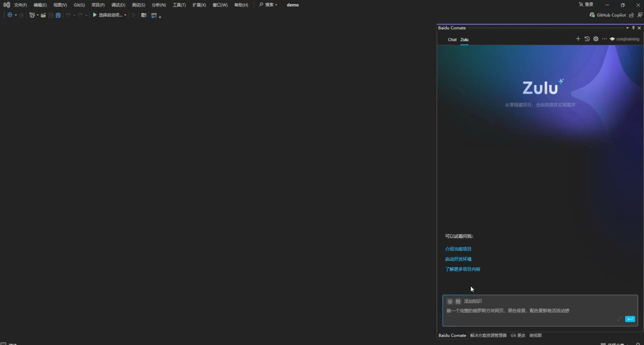Click the open file folder toolbar icon
Screen dimensions: 644x345
click(x=43, y=15)
